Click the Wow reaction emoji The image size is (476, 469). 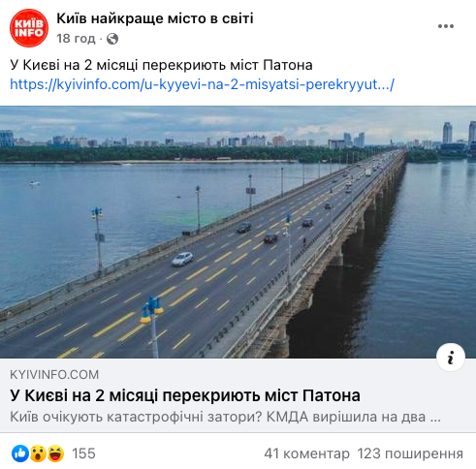coord(38,453)
